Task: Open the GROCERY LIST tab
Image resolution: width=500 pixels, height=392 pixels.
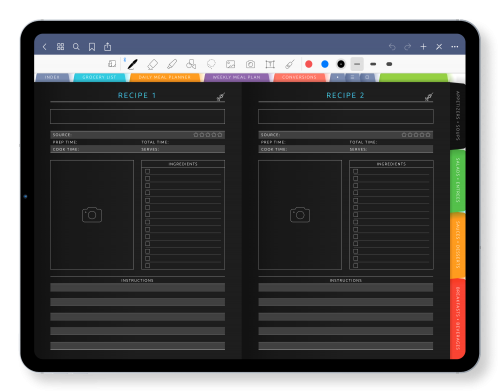Action: click(x=99, y=77)
